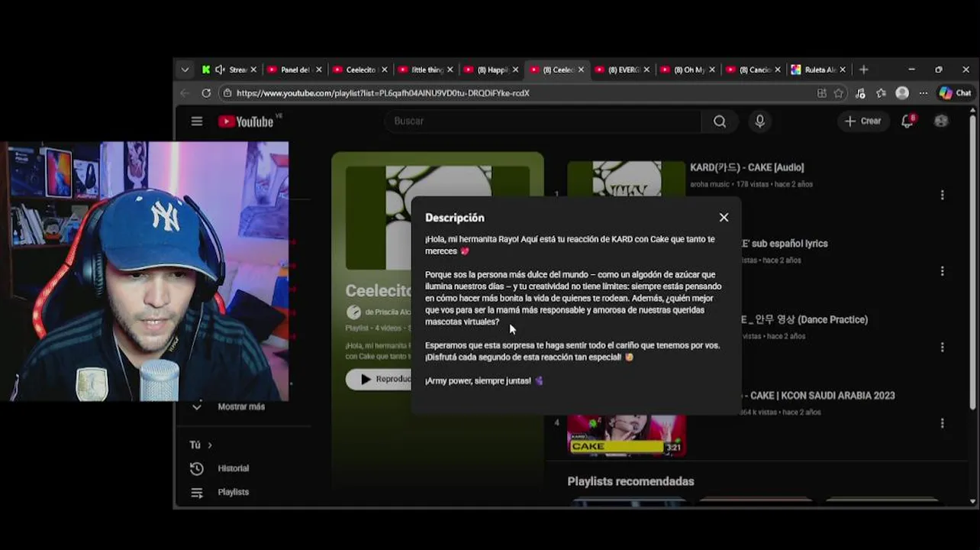
Task: Open the browser three-dot settings menu
Action: point(923,93)
